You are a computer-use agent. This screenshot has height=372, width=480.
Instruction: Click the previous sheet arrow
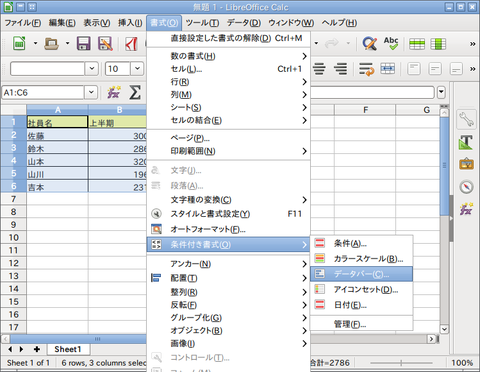[10, 349]
